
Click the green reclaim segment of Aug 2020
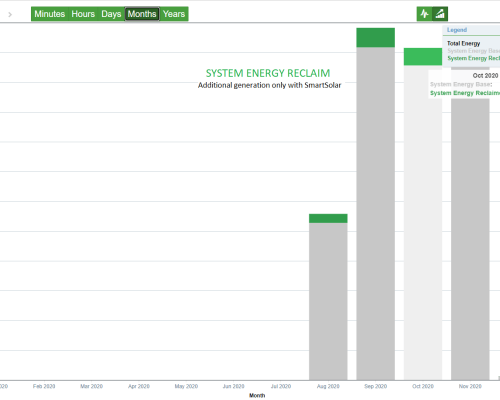coord(328,218)
